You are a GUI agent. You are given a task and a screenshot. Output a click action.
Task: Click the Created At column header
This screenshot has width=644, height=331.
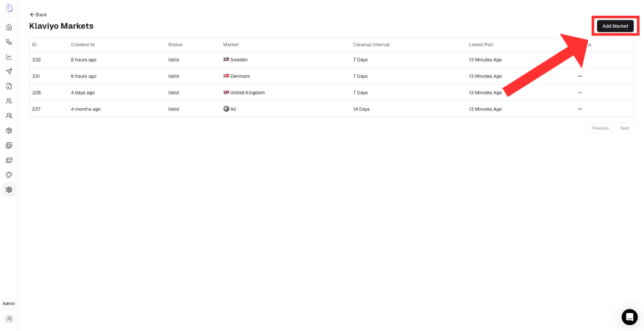click(83, 45)
